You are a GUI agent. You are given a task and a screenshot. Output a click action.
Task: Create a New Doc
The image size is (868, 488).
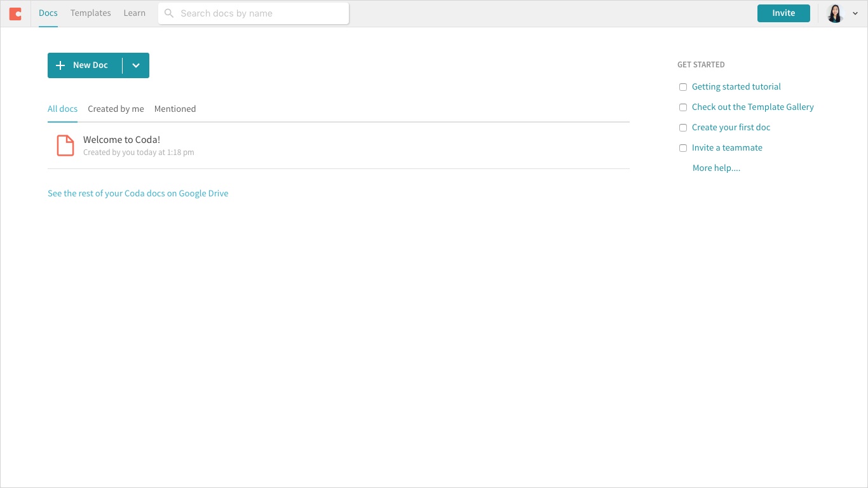85,65
